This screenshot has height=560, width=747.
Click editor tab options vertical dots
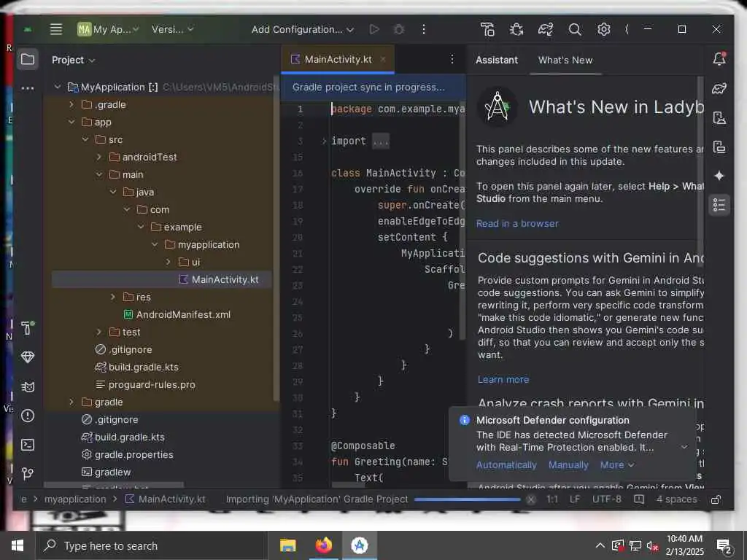(452, 59)
